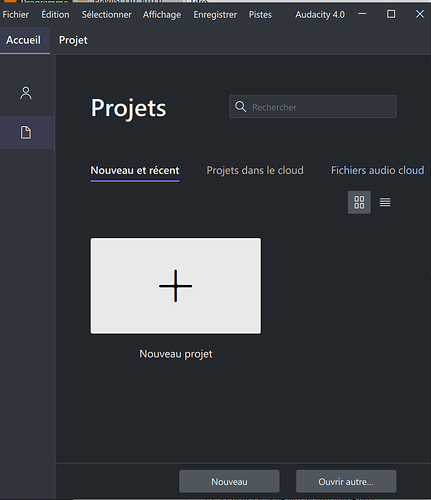Click the magnifier search icon
431x500 pixels.
240,107
